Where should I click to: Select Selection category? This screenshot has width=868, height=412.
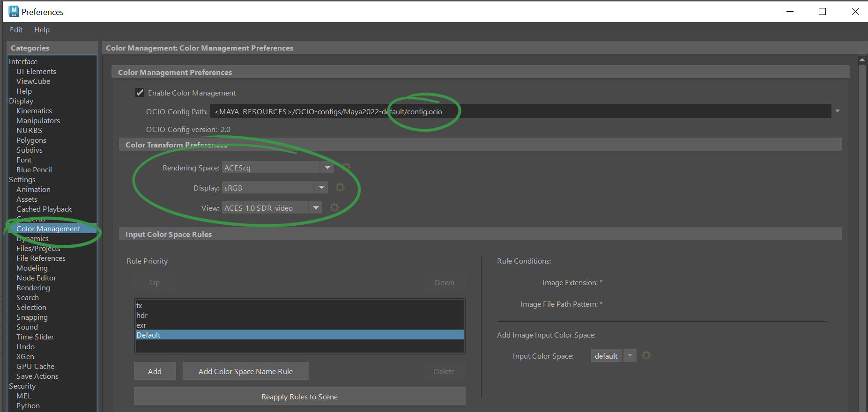31,307
